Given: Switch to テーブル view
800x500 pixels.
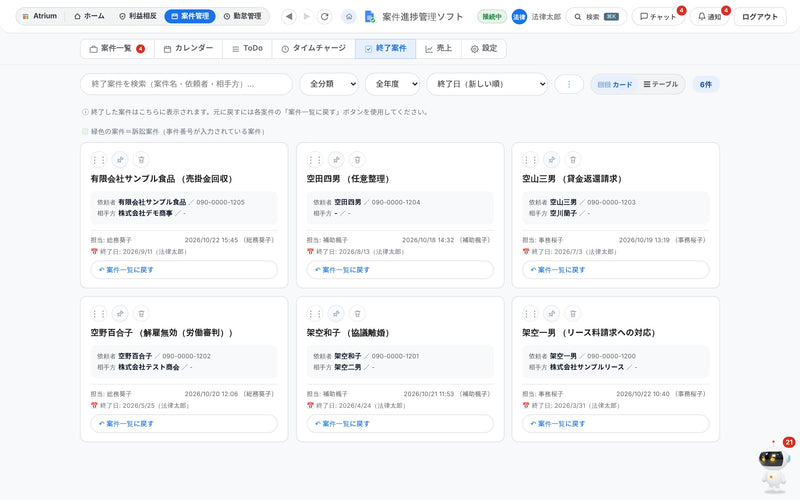Looking at the screenshot, I should click(661, 84).
